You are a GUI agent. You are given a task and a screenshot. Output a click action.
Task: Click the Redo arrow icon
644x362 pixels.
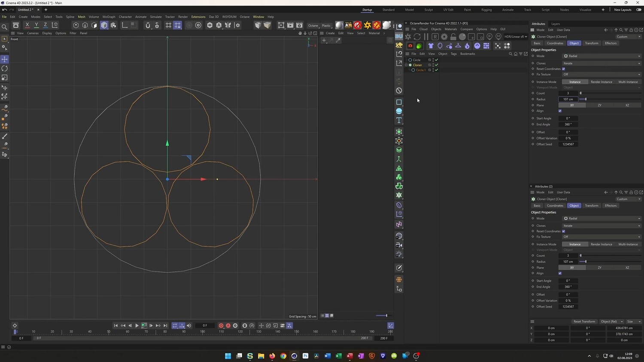(11, 9)
